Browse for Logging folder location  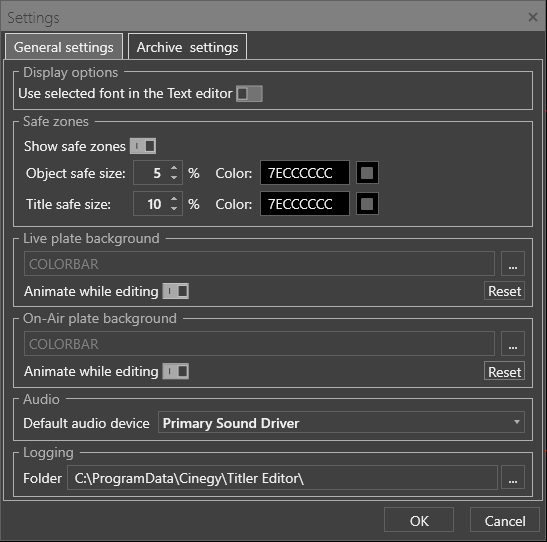coord(512,477)
